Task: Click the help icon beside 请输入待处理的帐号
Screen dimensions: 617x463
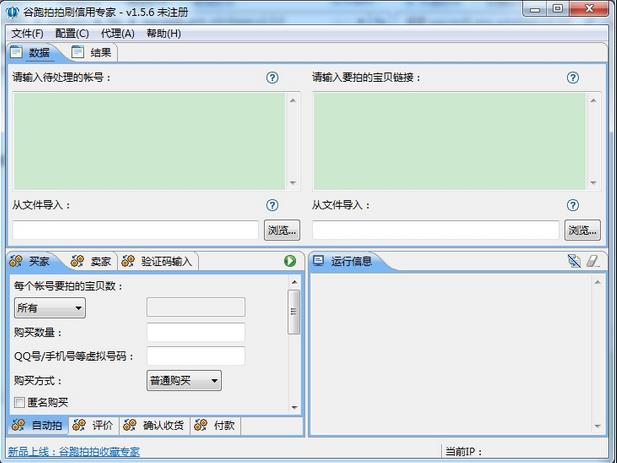Action: point(272,77)
